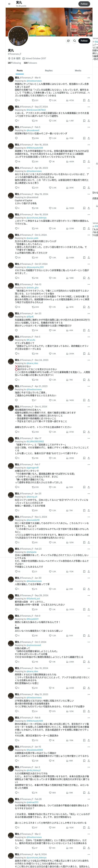The height and width of the screenshot is (868, 98).
Task: View analytics for the May 19, 2024 post
Action: tap(68, 208)
